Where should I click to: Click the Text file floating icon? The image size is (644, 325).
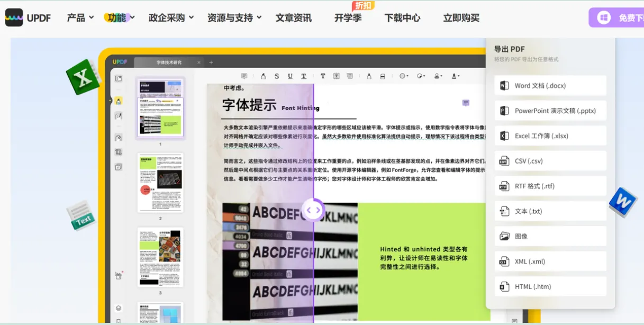tap(81, 215)
